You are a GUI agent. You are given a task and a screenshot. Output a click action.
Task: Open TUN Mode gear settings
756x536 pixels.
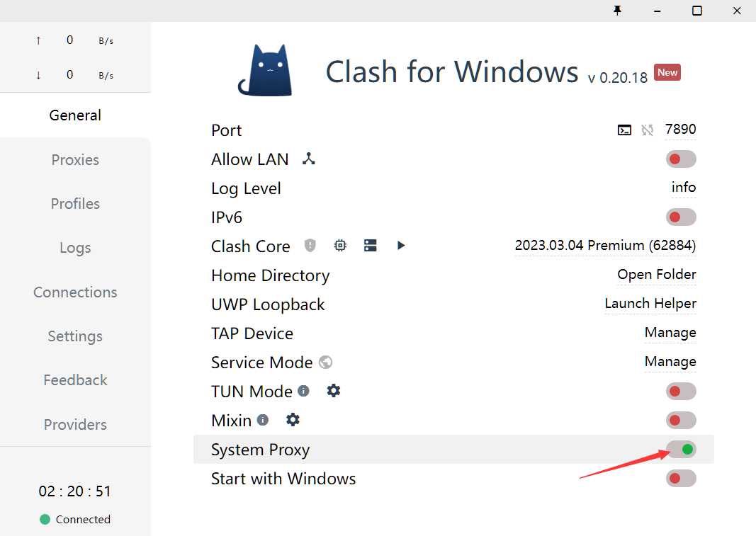point(334,390)
